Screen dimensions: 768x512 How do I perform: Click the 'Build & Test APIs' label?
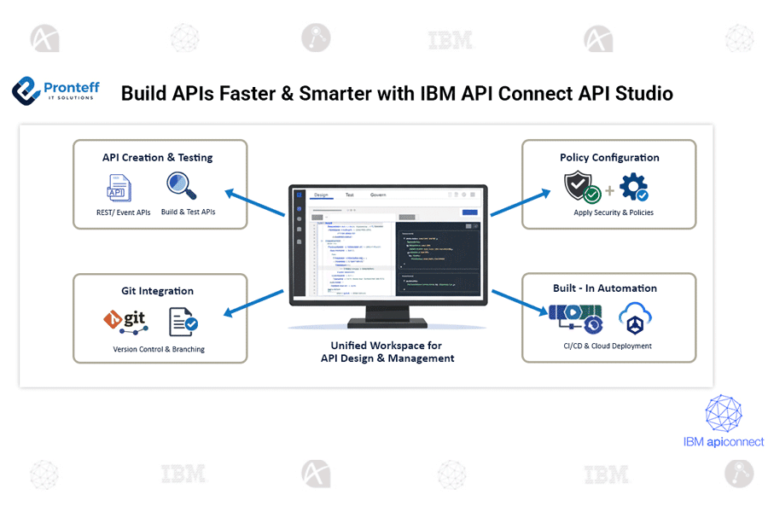click(188, 212)
